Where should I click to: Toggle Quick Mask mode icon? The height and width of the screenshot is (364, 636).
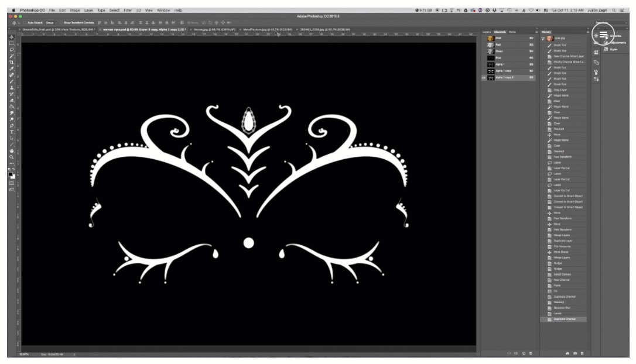pos(12,183)
